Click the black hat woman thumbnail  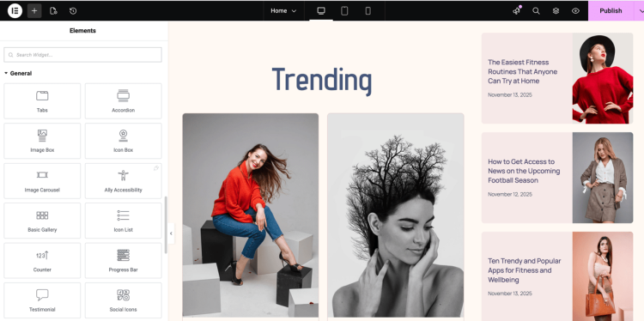(x=603, y=78)
